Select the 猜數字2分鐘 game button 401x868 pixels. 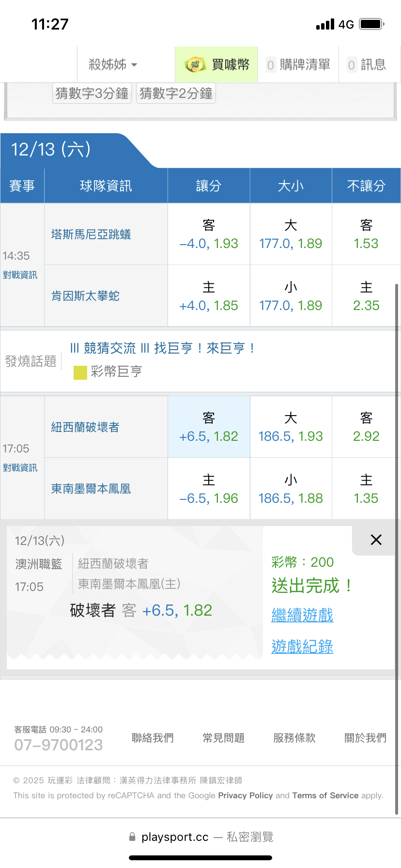click(x=176, y=93)
